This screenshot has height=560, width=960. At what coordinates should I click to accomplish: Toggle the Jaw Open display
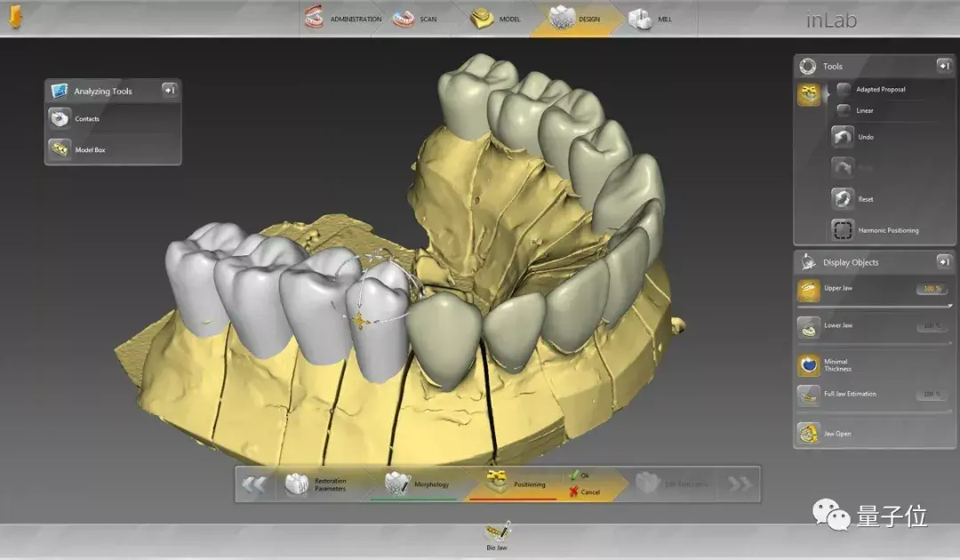(x=809, y=433)
